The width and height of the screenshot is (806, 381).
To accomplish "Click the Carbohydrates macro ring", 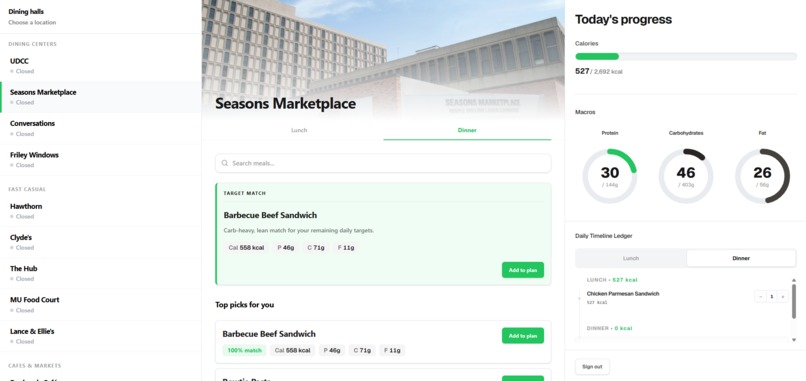I will tap(686, 176).
